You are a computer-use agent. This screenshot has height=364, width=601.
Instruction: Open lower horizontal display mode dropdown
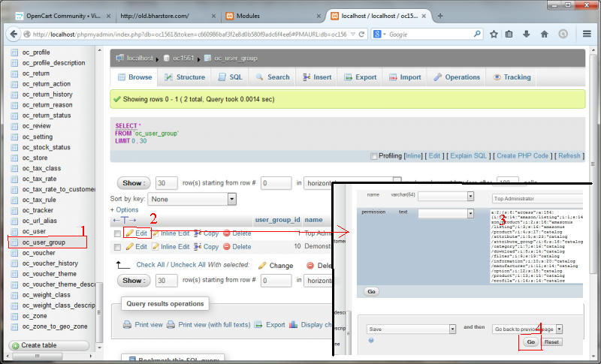319,281
